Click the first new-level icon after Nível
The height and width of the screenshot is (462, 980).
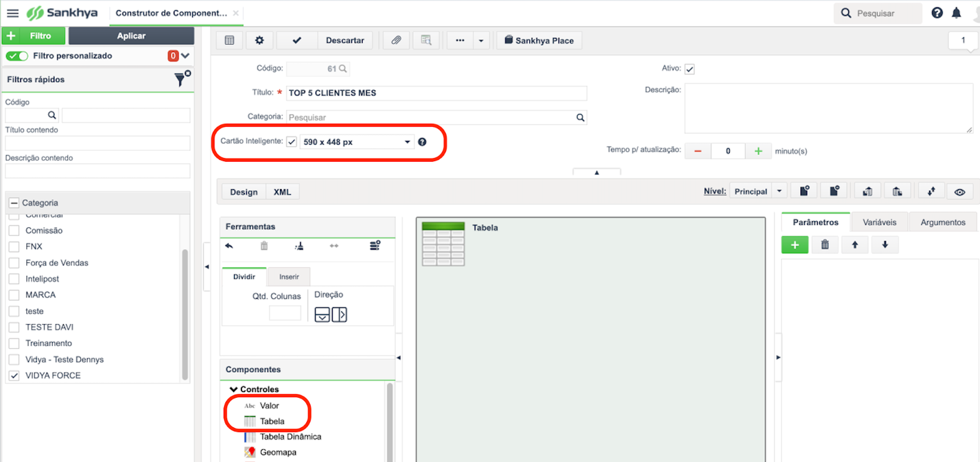[805, 191]
